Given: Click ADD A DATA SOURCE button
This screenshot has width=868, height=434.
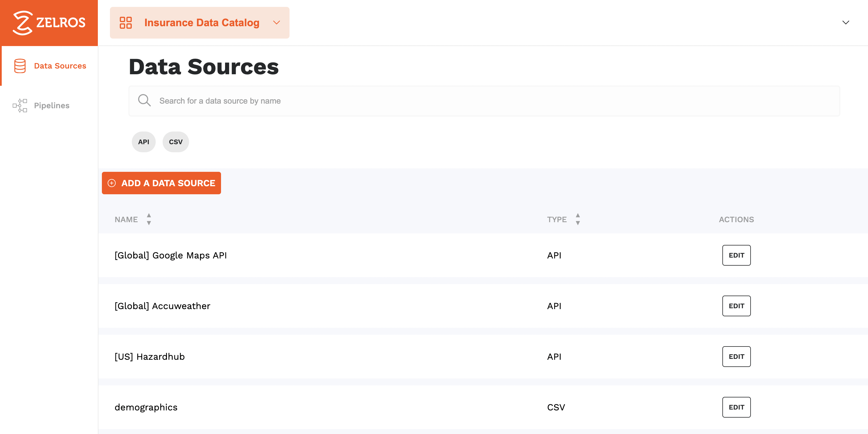Looking at the screenshot, I should click(161, 183).
